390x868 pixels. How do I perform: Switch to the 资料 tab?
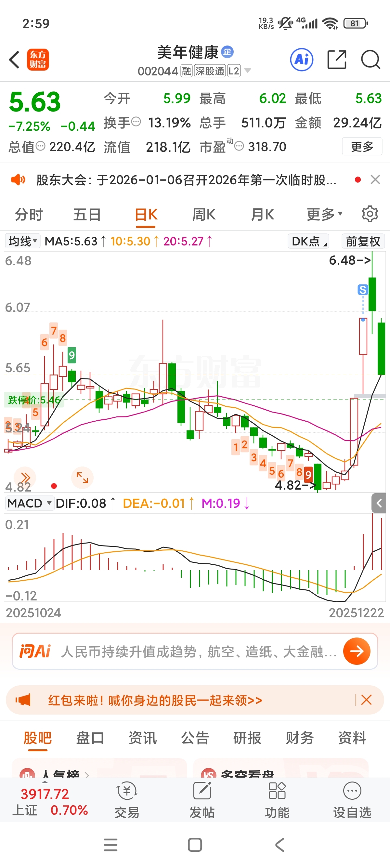point(352,738)
